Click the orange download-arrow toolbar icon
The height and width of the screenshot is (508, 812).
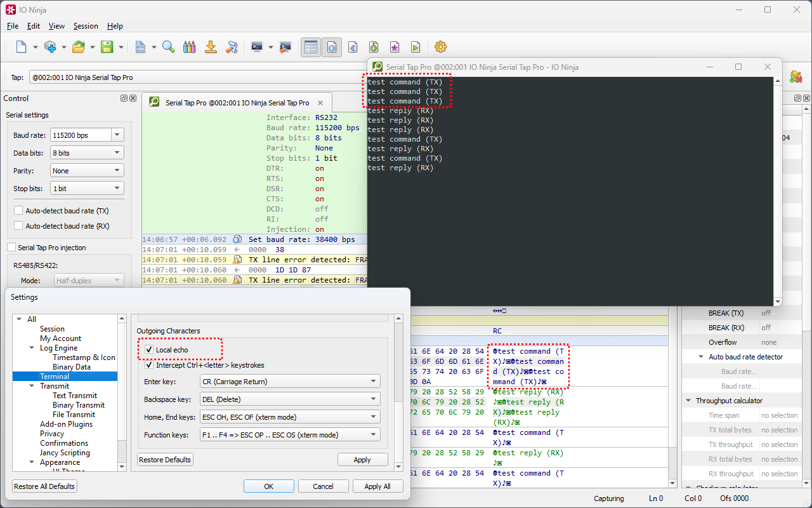coord(211,47)
